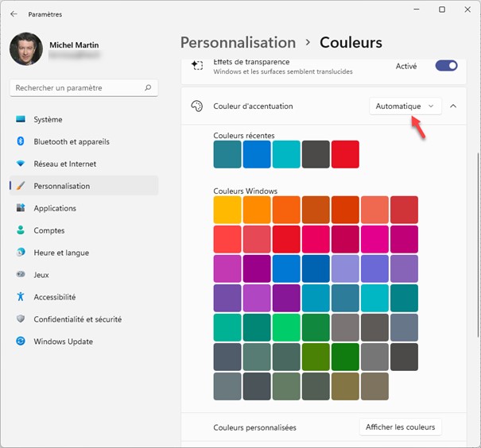Click the Applications icon in sidebar
The height and width of the screenshot is (448, 481).
tap(21, 208)
